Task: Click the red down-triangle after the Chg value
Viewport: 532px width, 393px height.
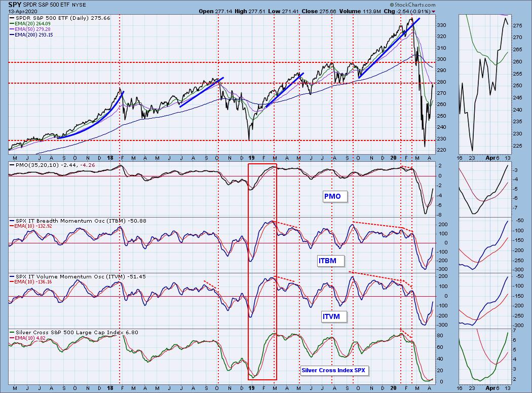Action: pos(433,12)
